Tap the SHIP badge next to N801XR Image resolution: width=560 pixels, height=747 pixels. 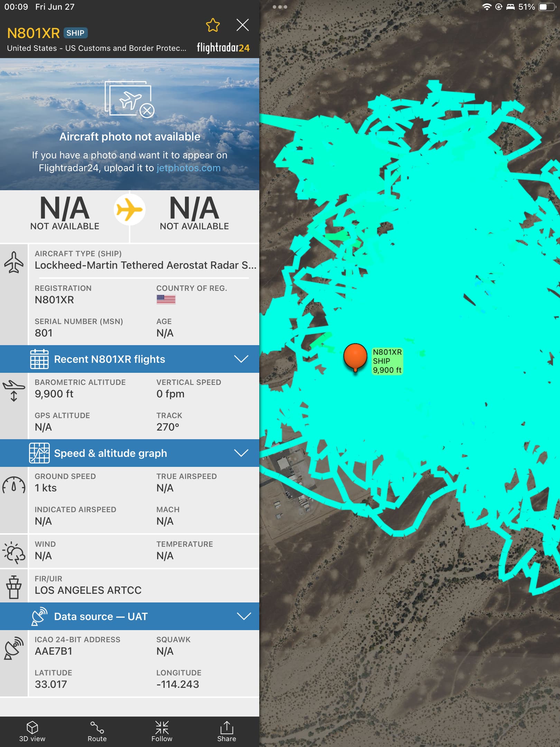click(x=75, y=33)
